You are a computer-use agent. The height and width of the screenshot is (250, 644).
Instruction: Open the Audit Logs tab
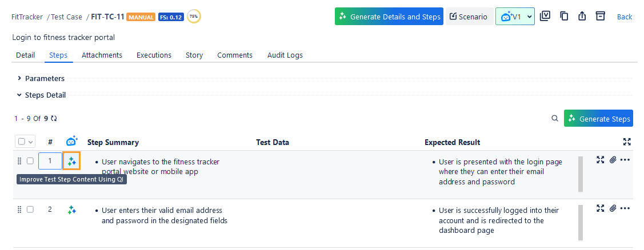tap(285, 55)
